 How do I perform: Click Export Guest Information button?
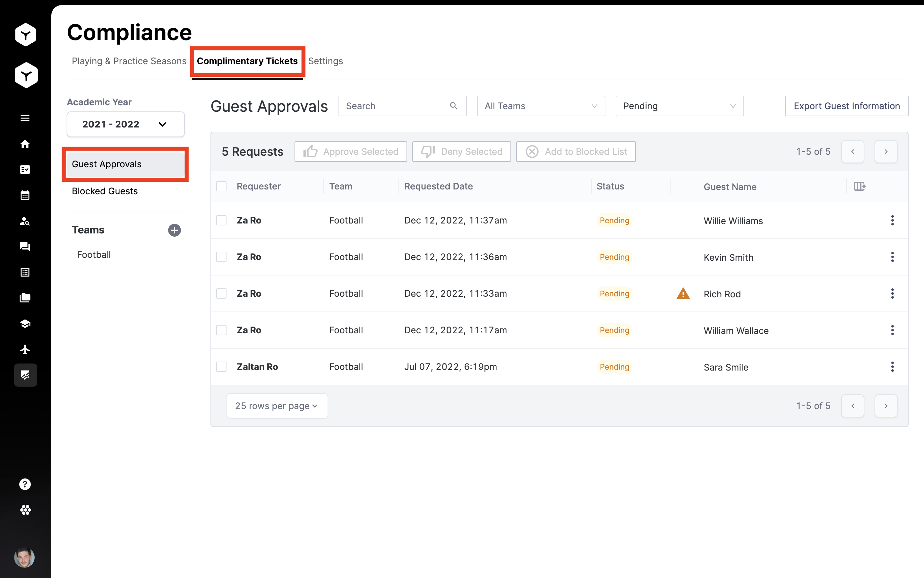[x=847, y=106]
